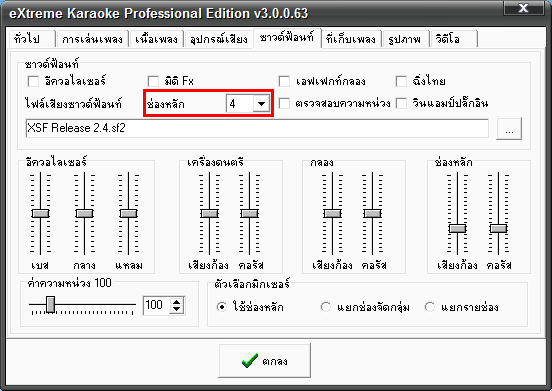Toggle the วินแอมป์ปลั๊กอิน checkbox

[x=401, y=103]
